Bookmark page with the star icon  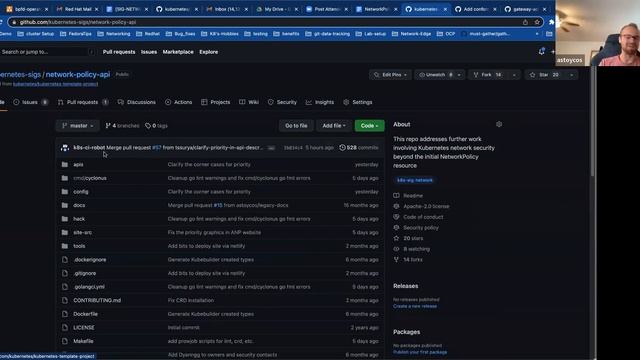tap(537, 22)
